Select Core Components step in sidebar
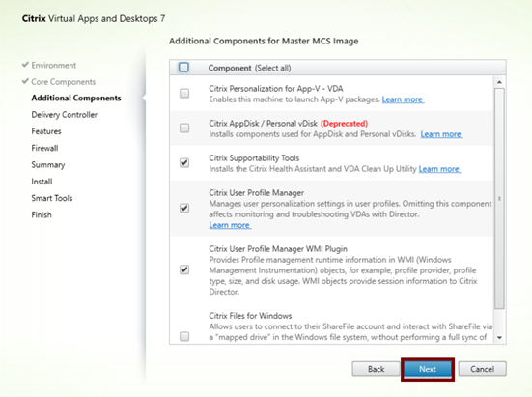532x397 pixels. click(x=64, y=82)
